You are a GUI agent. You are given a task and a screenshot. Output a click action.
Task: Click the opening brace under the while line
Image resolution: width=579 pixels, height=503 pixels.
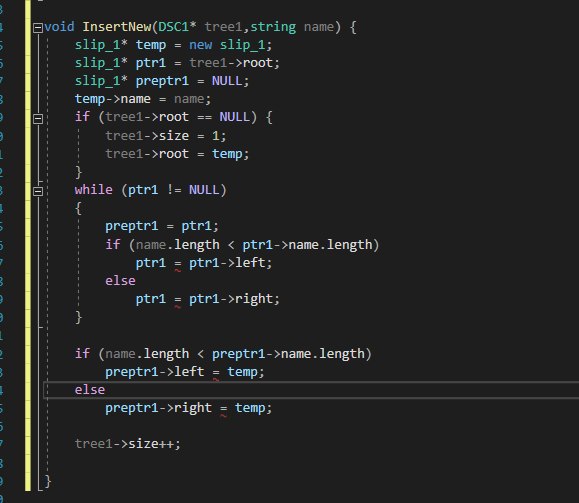click(78, 208)
